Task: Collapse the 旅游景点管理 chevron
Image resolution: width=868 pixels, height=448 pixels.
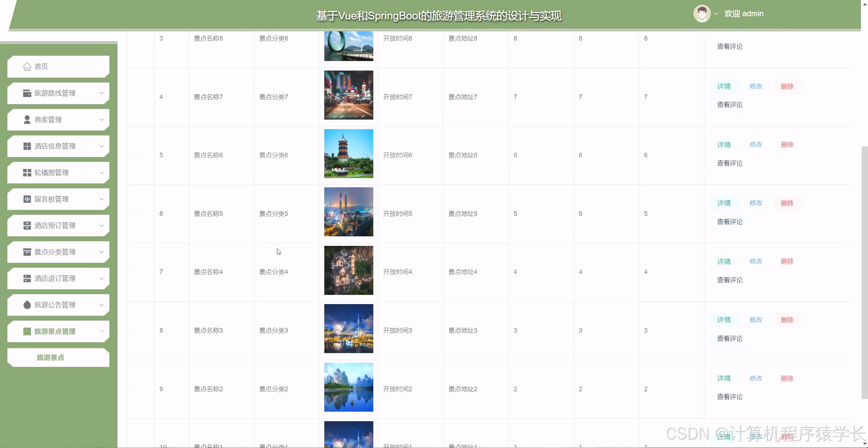Action: (x=102, y=331)
